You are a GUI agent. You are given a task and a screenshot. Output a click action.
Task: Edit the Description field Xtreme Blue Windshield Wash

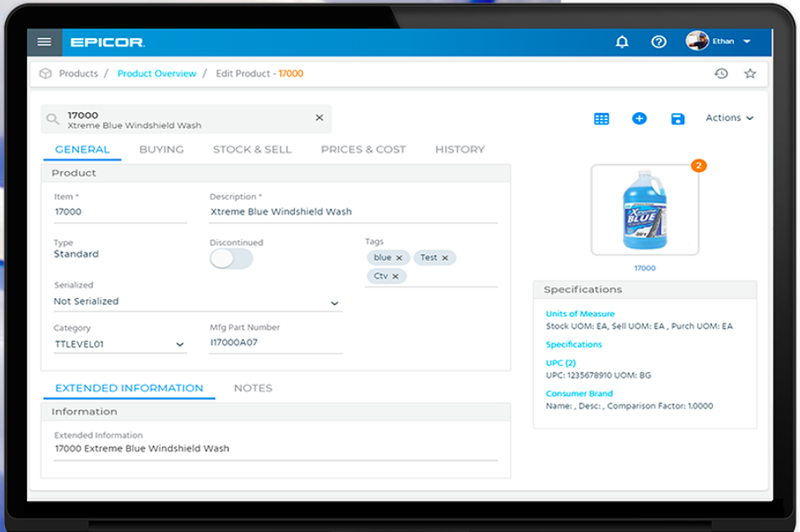[353, 212]
